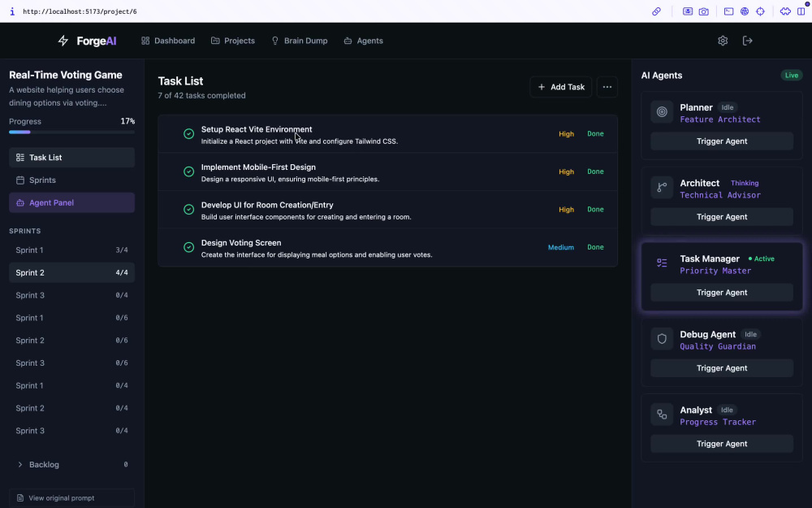This screenshot has width=812, height=508.
Task: Click the '7 of 42 tasks completed' text
Action: (201, 95)
